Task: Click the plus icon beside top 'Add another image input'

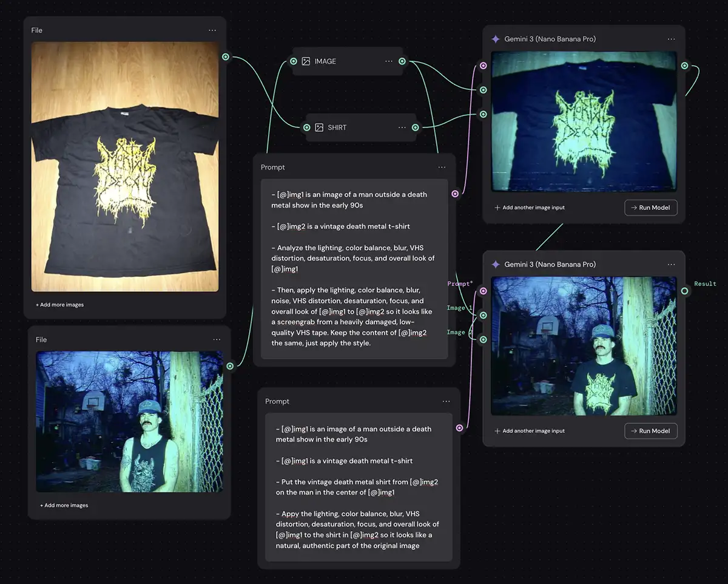Action: click(x=497, y=208)
